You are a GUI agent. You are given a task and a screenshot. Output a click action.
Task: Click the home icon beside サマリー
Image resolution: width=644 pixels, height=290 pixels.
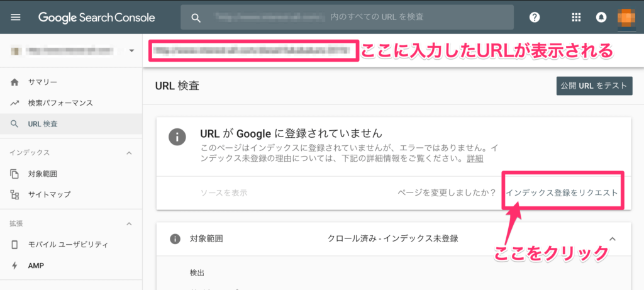(15, 82)
